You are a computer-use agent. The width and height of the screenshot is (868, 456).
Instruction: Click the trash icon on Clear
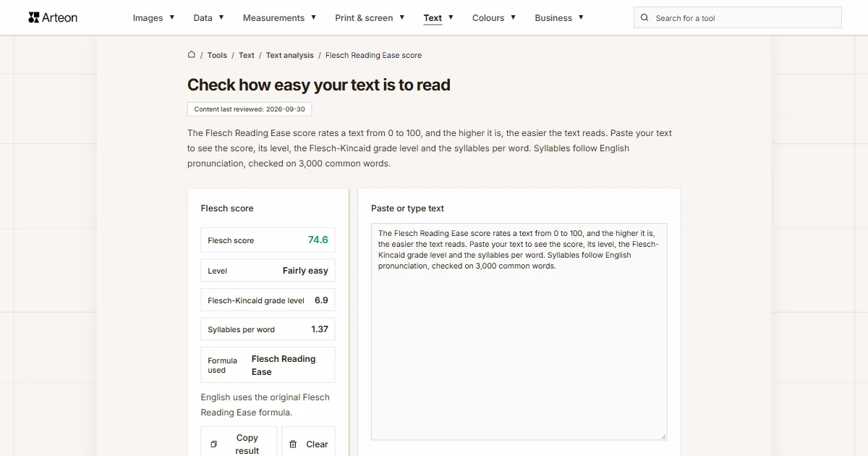293,444
